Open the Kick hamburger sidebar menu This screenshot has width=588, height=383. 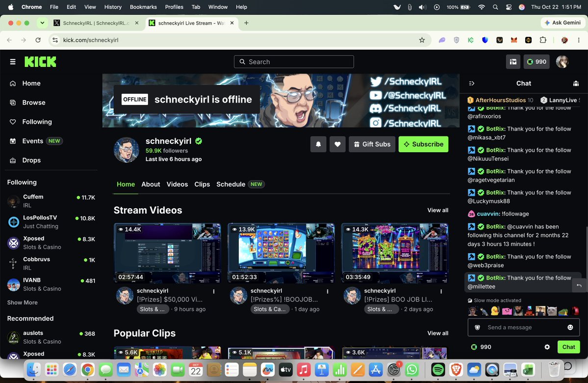[x=13, y=61]
